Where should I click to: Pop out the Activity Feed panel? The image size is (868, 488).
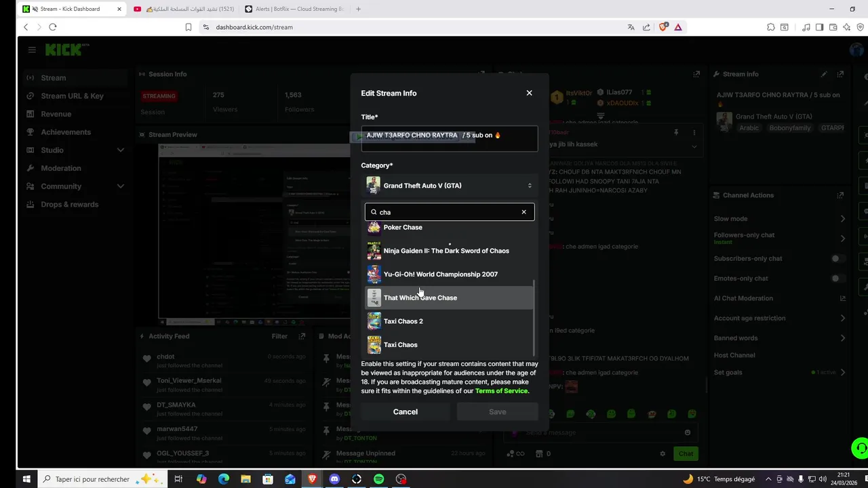pos(302,336)
